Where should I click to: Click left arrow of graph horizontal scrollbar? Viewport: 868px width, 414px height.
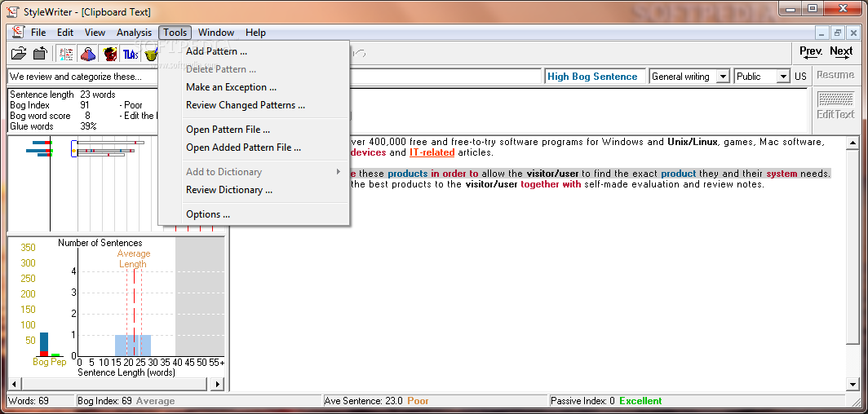pyautogui.click(x=13, y=384)
